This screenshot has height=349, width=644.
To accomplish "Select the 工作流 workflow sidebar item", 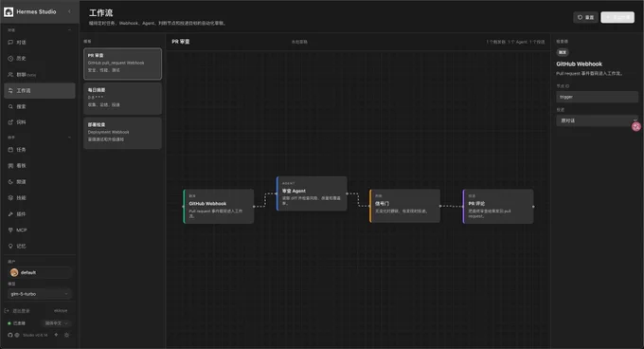I will [x=40, y=90].
